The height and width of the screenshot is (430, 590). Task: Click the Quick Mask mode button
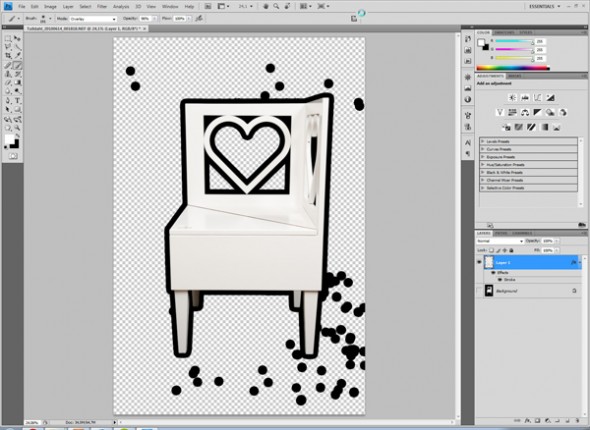(13, 156)
